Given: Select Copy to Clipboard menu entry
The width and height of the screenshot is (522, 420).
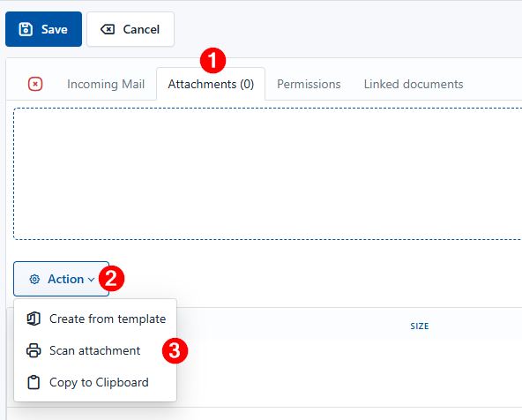Looking at the screenshot, I should pos(95,382).
